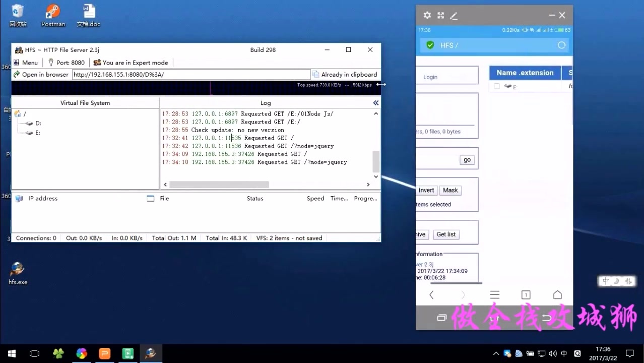Open the phone browser hamburger menu
Image resolution: width=644 pixels, height=363 pixels.
495,295
